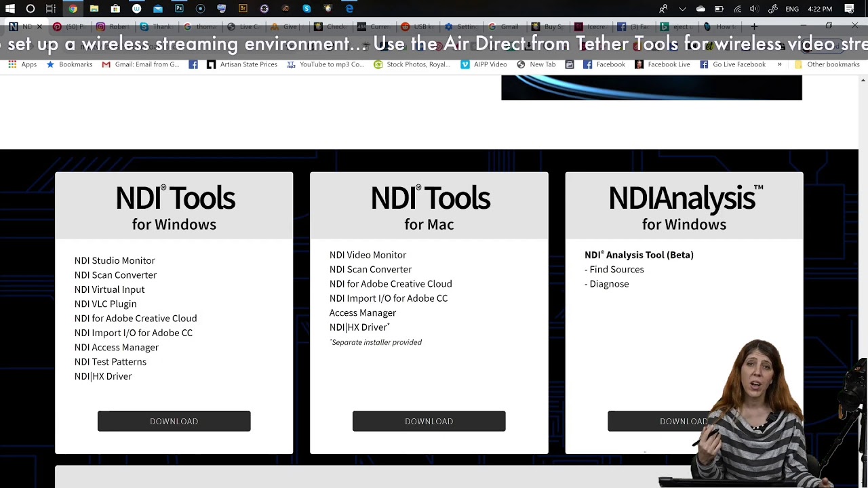Switch to the Facebook (3) tab

coord(634,26)
